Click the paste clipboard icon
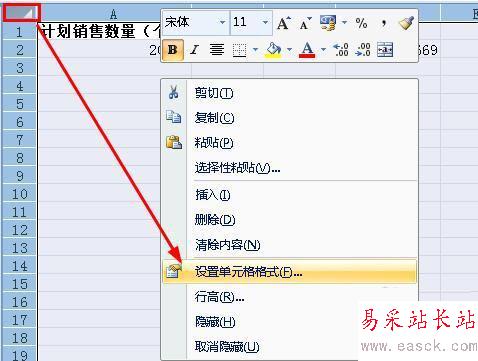Viewport: 478px width, 361px height. [x=174, y=142]
